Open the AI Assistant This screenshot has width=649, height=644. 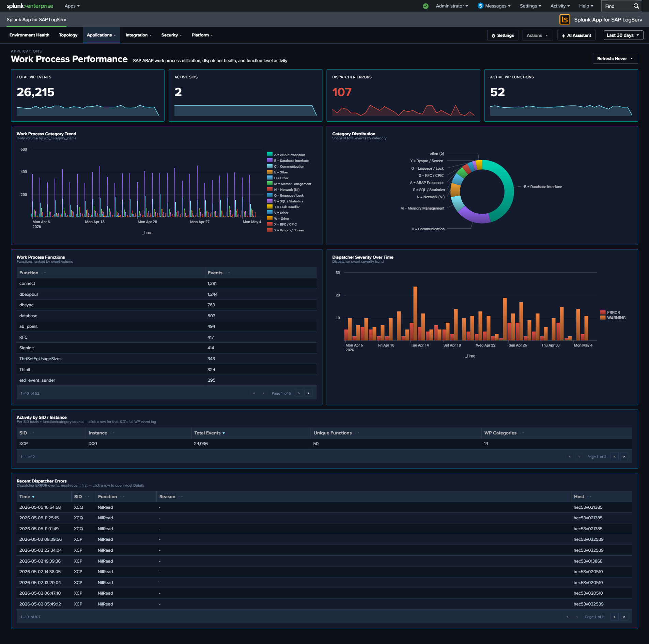click(x=576, y=35)
